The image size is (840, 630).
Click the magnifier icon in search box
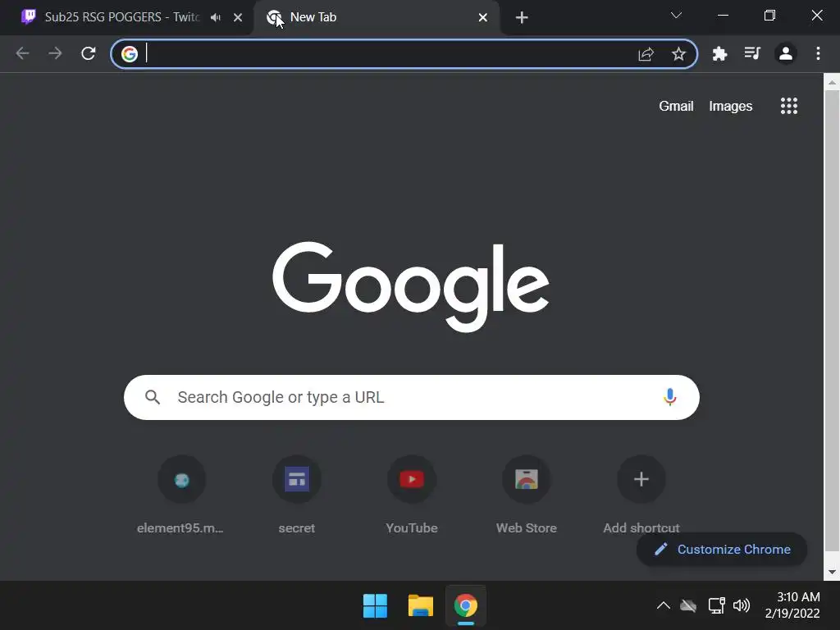tap(153, 397)
